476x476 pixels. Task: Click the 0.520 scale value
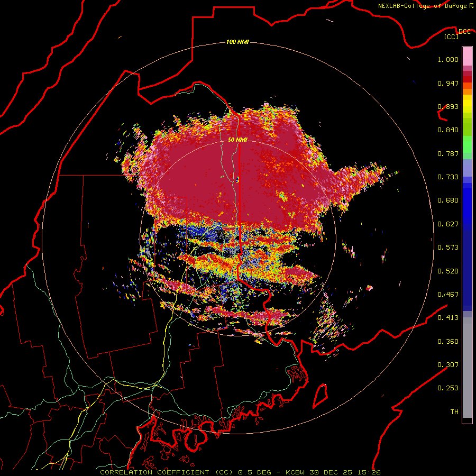click(x=448, y=271)
